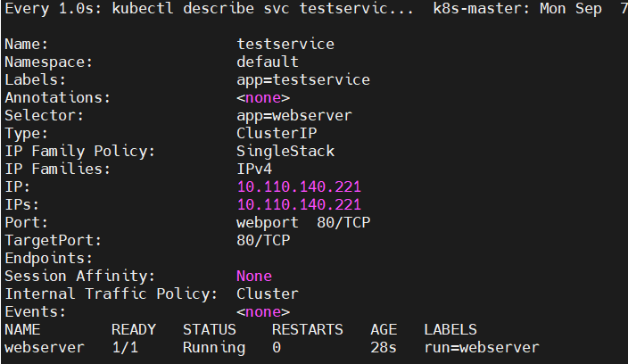Click the empty Endpoints label
This screenshot has width=628, height=364.
(x=48, y=259)
